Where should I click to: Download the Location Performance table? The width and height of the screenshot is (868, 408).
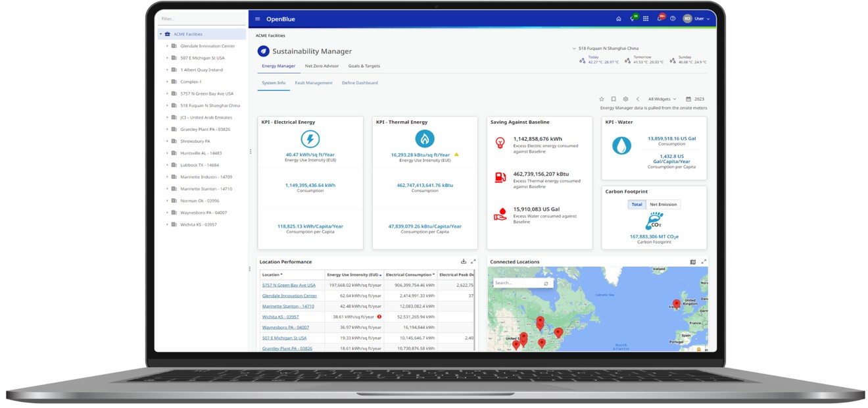(x=464, y=262)
